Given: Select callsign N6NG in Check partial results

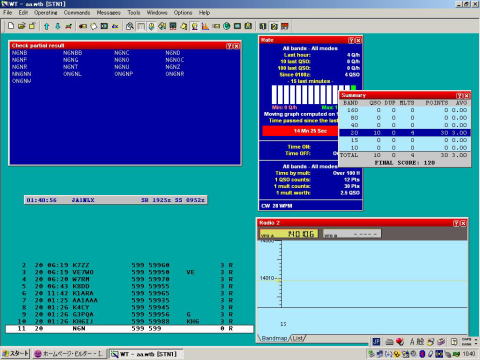Looking at the screenshot, I should 70,60.
